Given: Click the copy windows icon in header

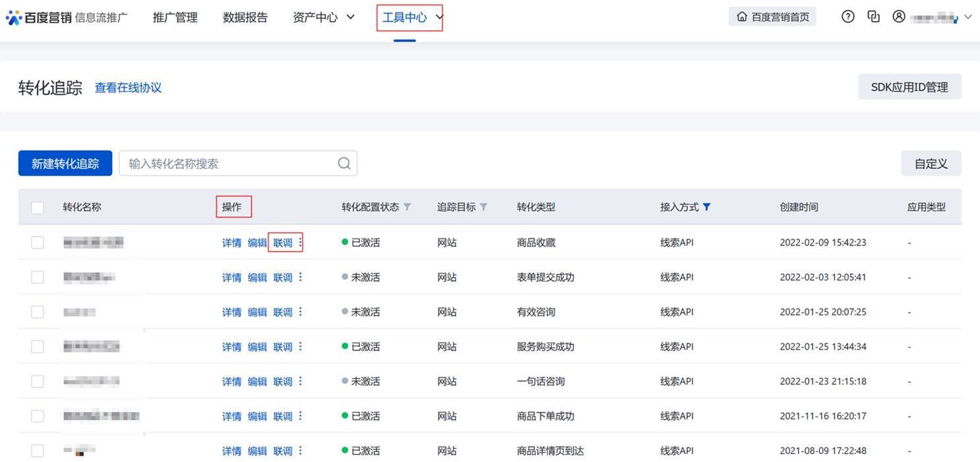Looking at the screenshot, I should pos(874,17).
